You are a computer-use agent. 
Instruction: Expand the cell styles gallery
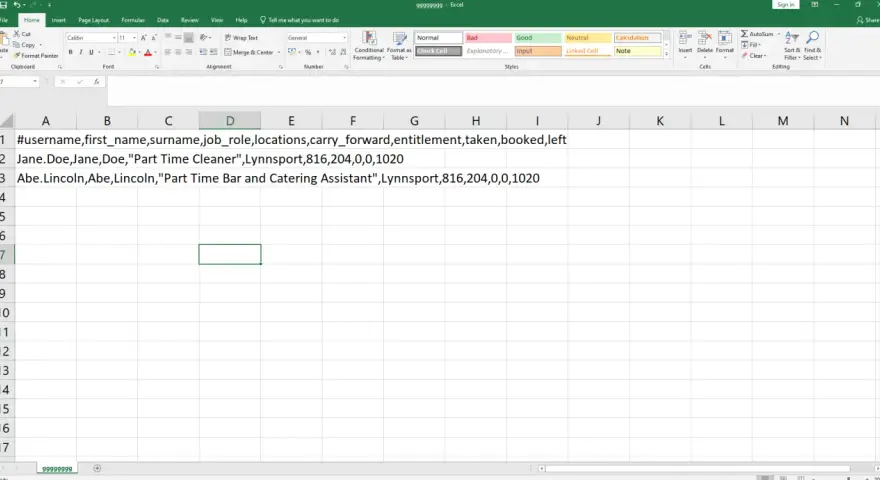[666, 54]
